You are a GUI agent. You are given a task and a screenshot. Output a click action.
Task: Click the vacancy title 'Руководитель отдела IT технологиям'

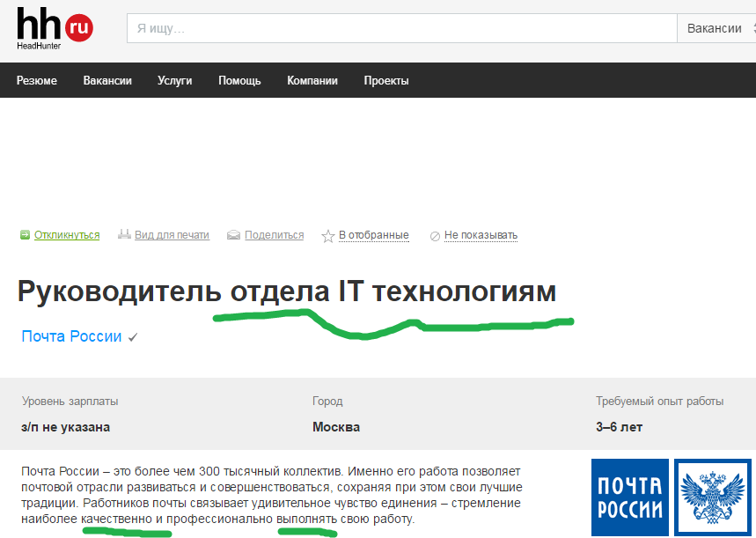[x=287, y=292]
